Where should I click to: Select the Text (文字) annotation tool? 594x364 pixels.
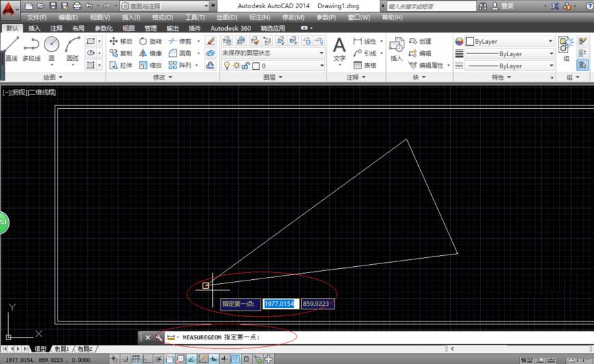click(339, 49)
